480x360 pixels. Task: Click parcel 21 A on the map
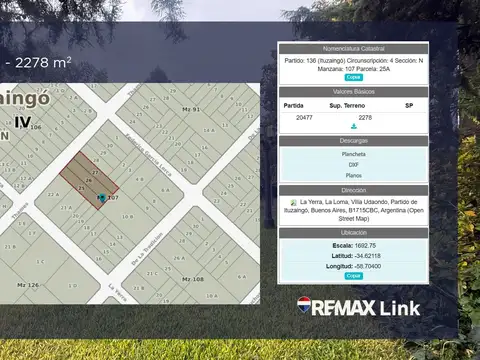[66, 208]
